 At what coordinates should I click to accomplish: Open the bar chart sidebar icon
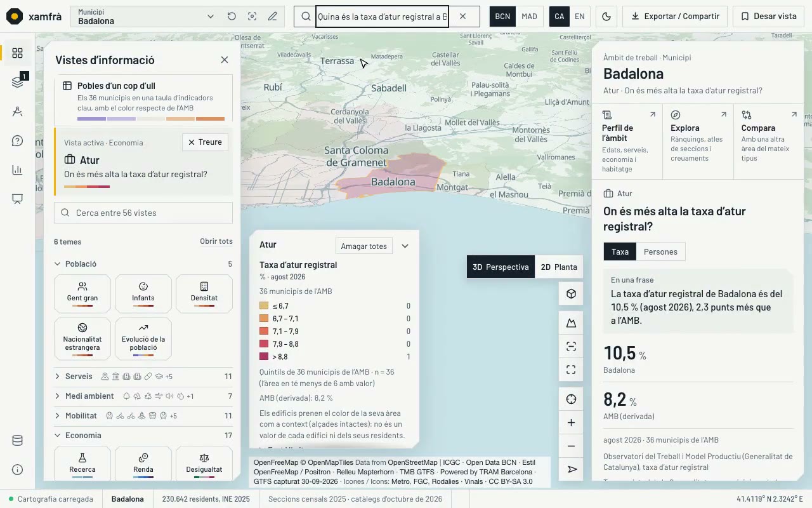pyautogui.click(x=17, y=170)
